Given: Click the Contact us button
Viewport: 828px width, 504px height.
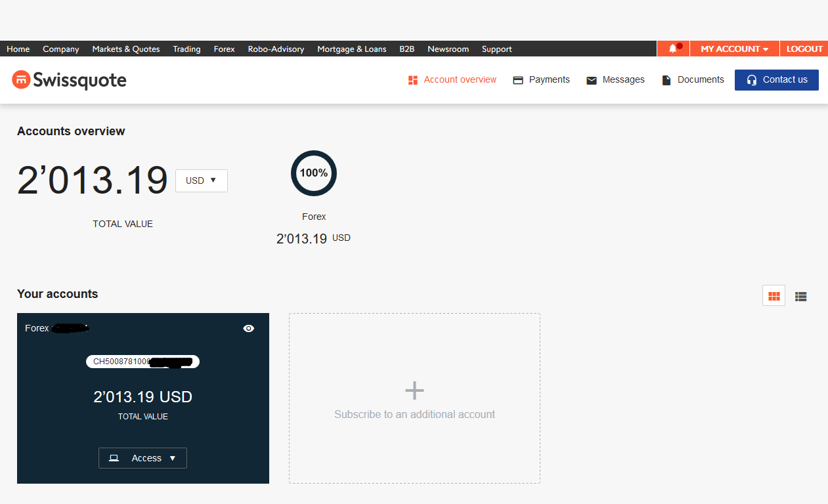Looking at the screenshot, I should click(777, 80).
